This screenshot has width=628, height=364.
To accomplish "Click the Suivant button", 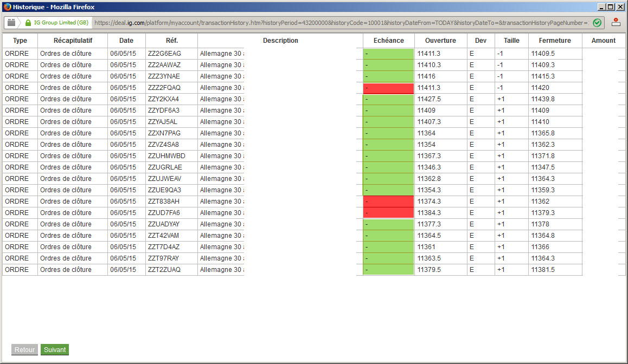I will (55, 349).
